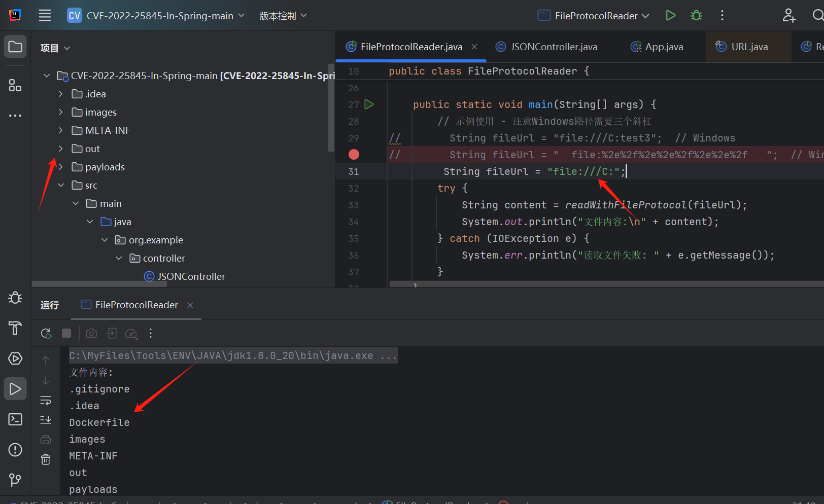Viewport: 824px width, 504px height.
Task: Open the Terminal tool window
Action: click(x=15, y=419)
